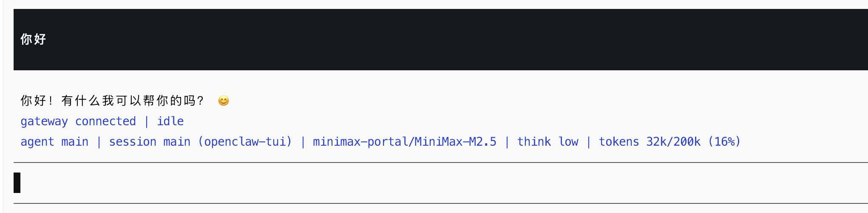
Task: Click the "MiniMax-M2.5" model name
Action: (x=455, y=142)
